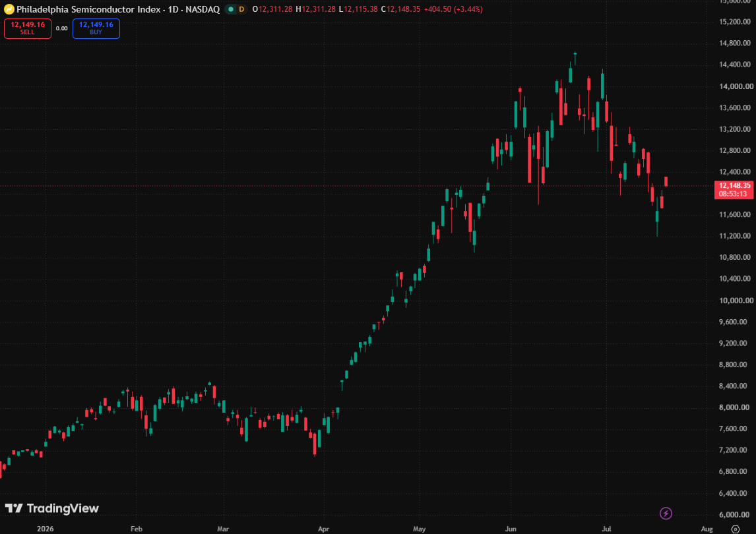
Task: Click the Apr label on the time axis
Action: tap(323, 529)
